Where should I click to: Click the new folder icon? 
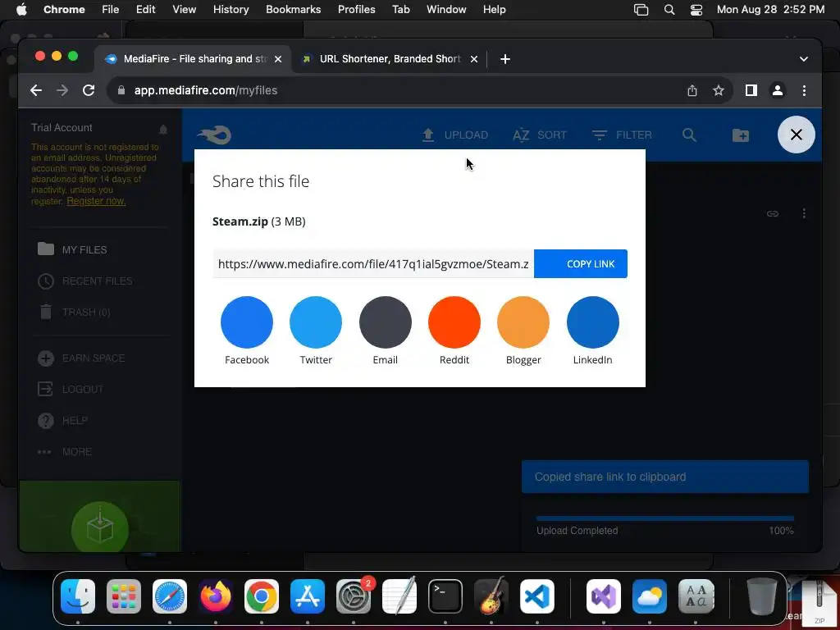pos(741,135)
